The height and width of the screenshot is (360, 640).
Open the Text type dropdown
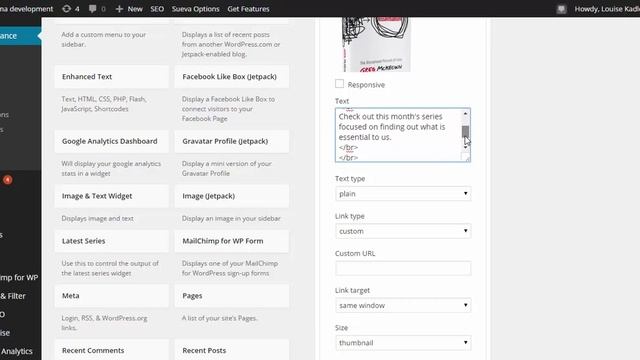coord(403,193)
